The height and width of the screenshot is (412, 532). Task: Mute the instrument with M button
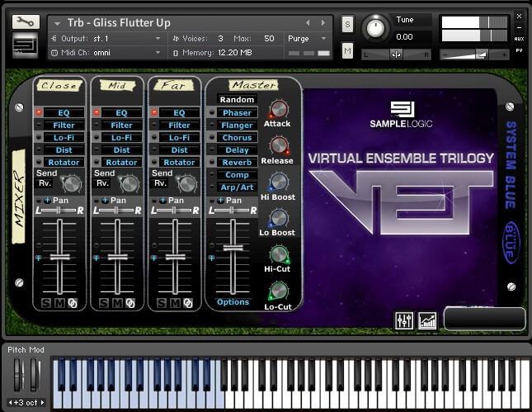pos(347,51)
